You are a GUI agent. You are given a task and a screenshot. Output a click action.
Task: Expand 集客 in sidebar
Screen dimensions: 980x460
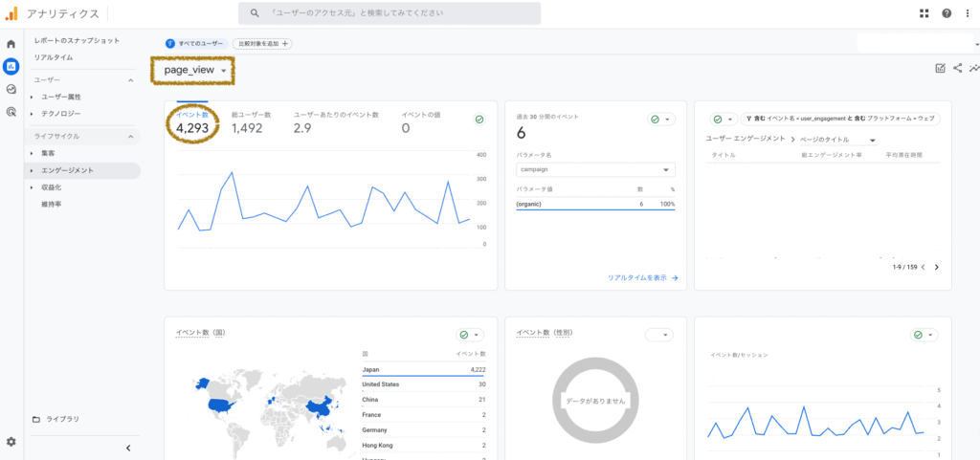(32, 153)
